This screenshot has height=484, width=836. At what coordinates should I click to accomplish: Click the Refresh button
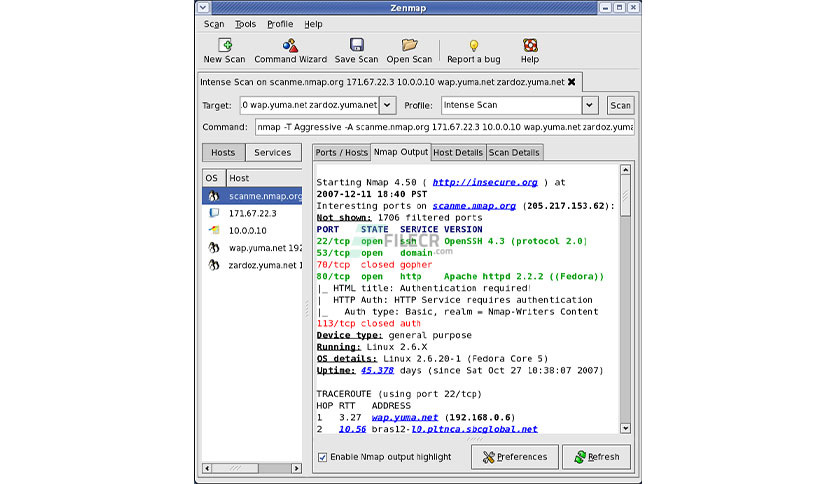(597, 457)
